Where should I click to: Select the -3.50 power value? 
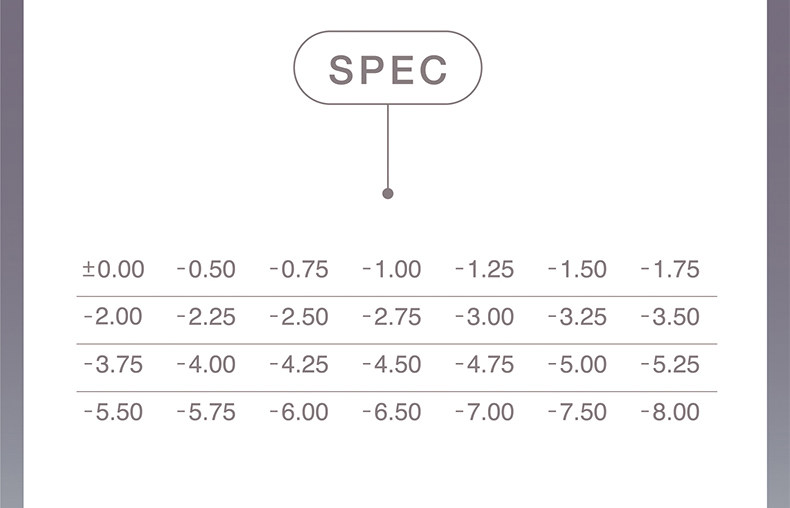pos(670,318)
